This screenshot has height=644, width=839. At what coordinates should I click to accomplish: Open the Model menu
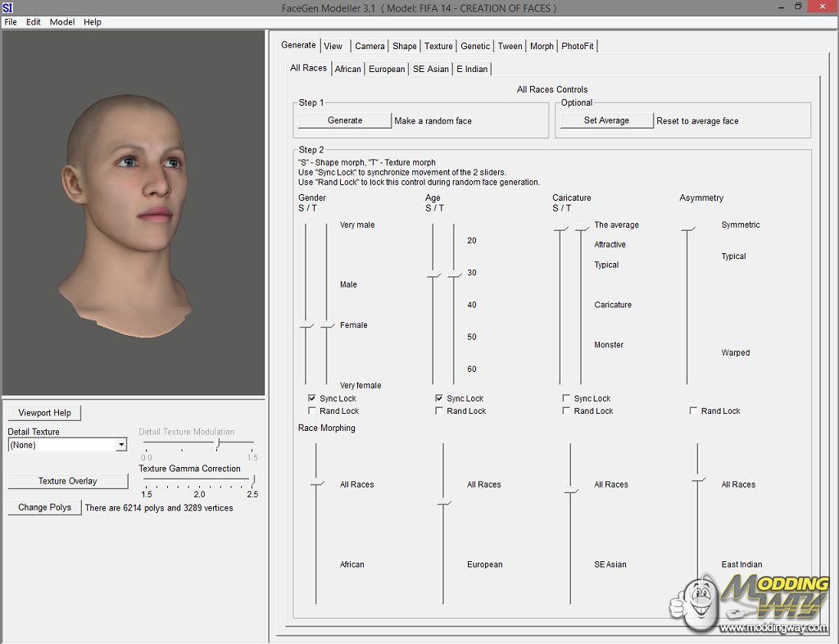point(62,22)
